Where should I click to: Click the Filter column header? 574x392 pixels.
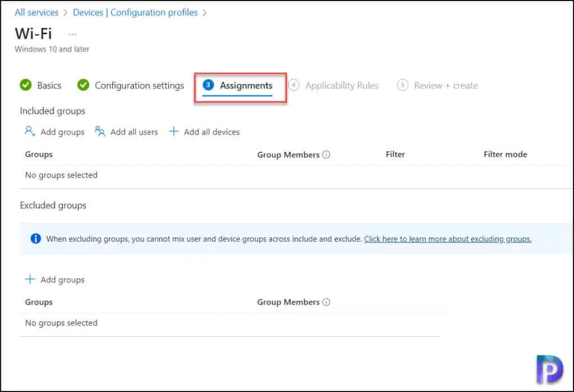coord(395,155)
